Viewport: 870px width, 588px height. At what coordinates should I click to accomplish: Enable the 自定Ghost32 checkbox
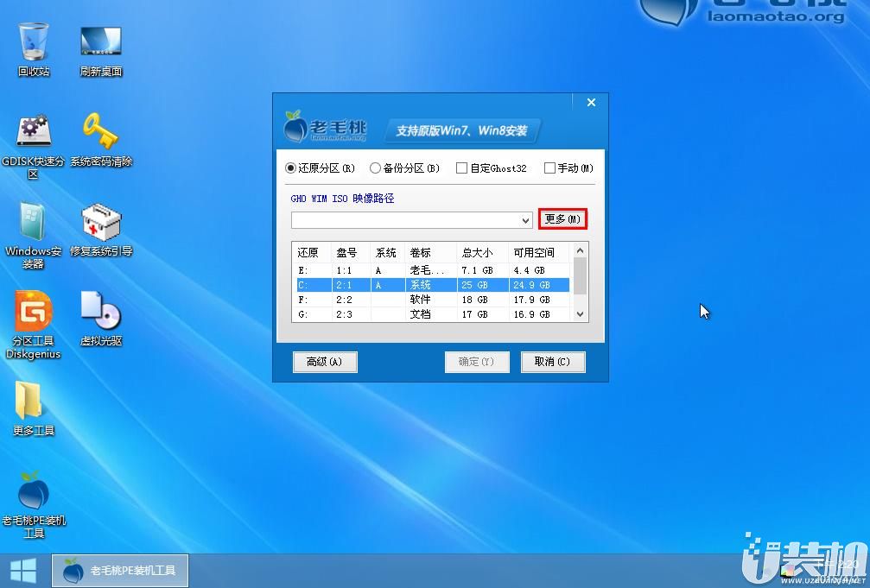click(x=461, y=168)
